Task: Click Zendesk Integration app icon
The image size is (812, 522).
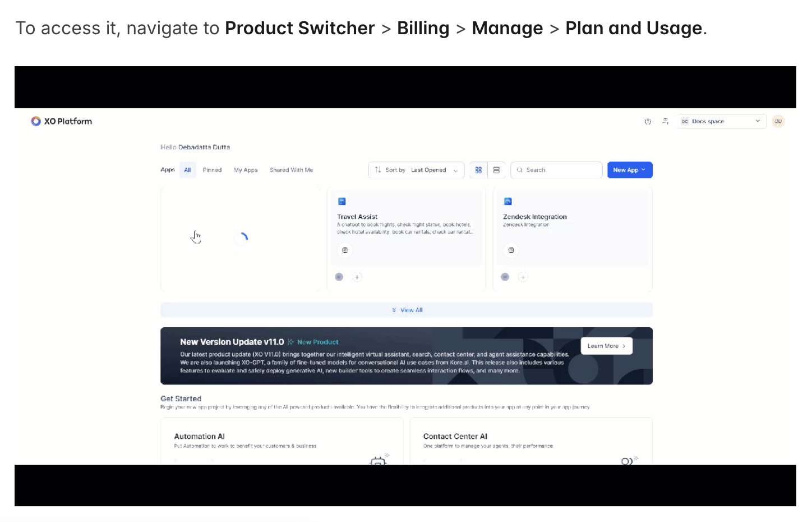Action: (x=508, y=202)
